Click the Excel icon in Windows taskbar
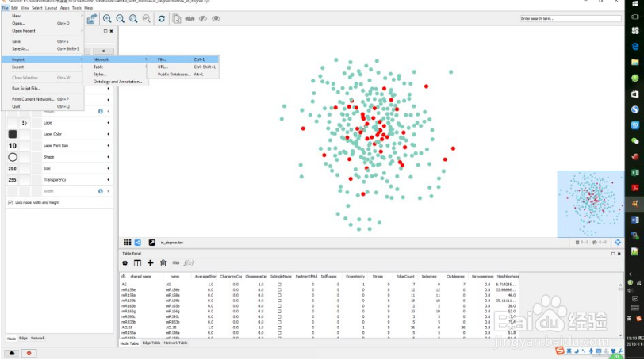 tap(635, 173)
